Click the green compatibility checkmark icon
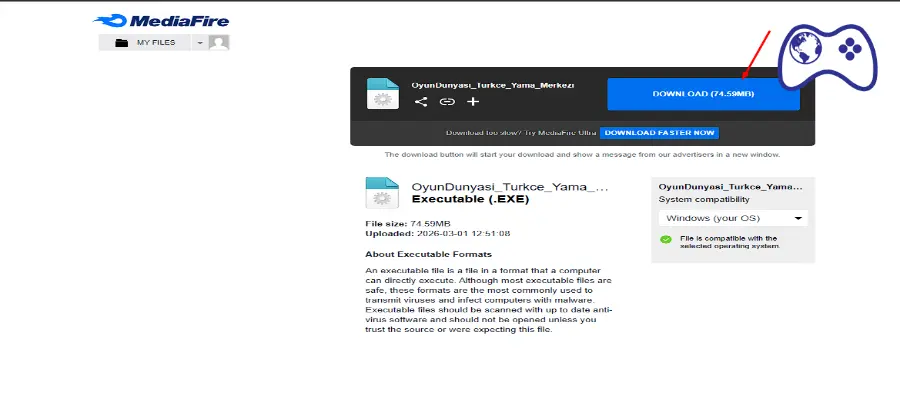Viewport: 900px width, 400px height. (666, 239)
